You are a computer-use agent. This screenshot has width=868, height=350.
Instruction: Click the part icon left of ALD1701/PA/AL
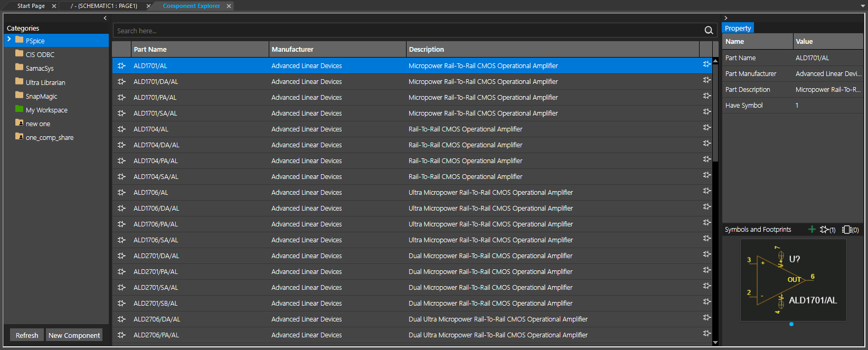point(121,98)
